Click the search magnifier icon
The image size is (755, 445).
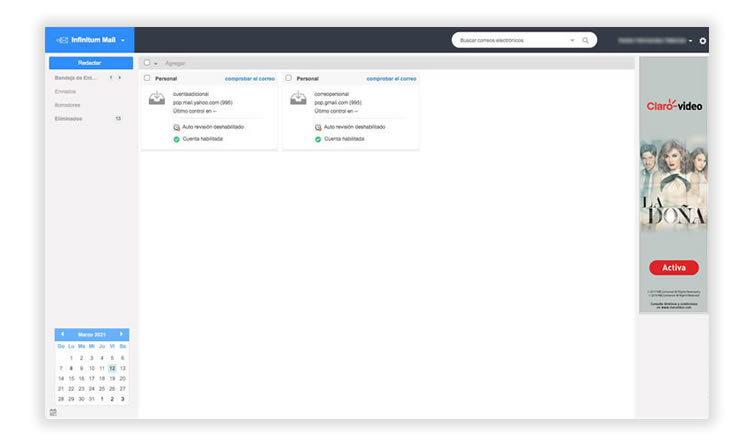[585, 40]
